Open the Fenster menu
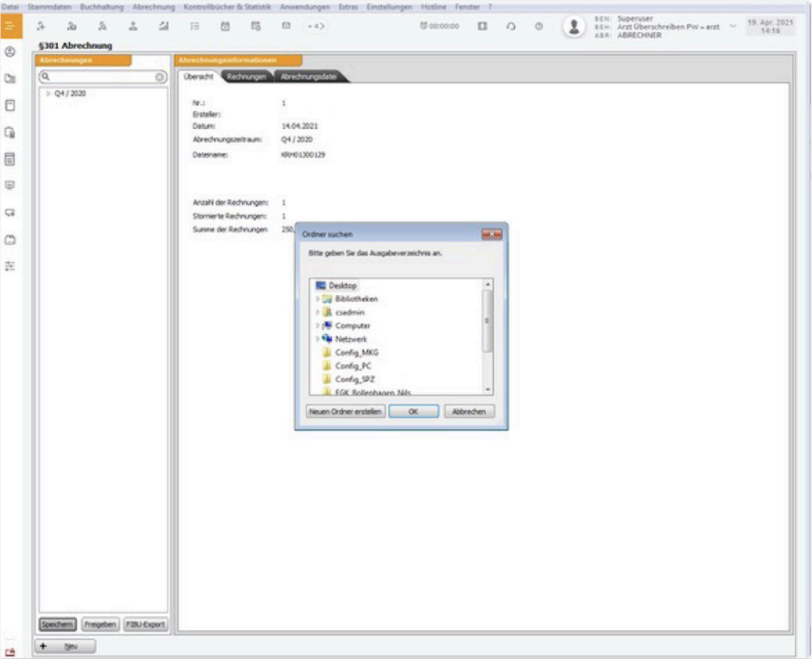The image size is (812, 659). click(467, 6)
